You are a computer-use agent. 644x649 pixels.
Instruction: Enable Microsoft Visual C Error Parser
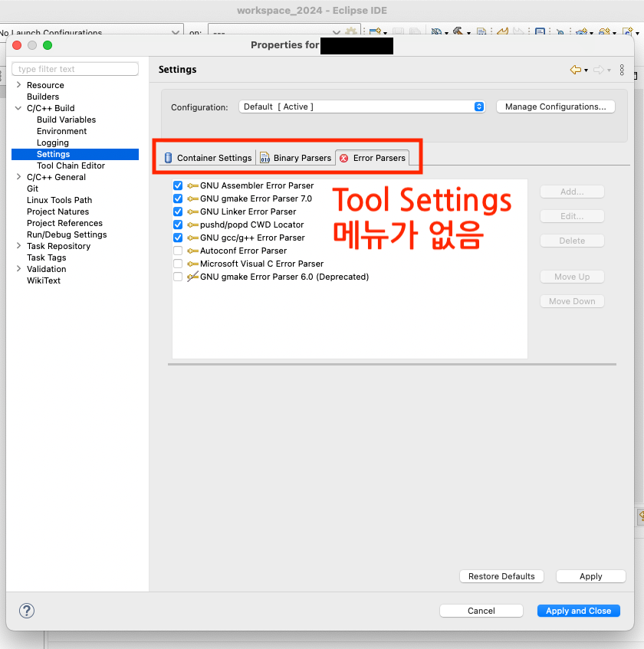[x=178, y=264]
